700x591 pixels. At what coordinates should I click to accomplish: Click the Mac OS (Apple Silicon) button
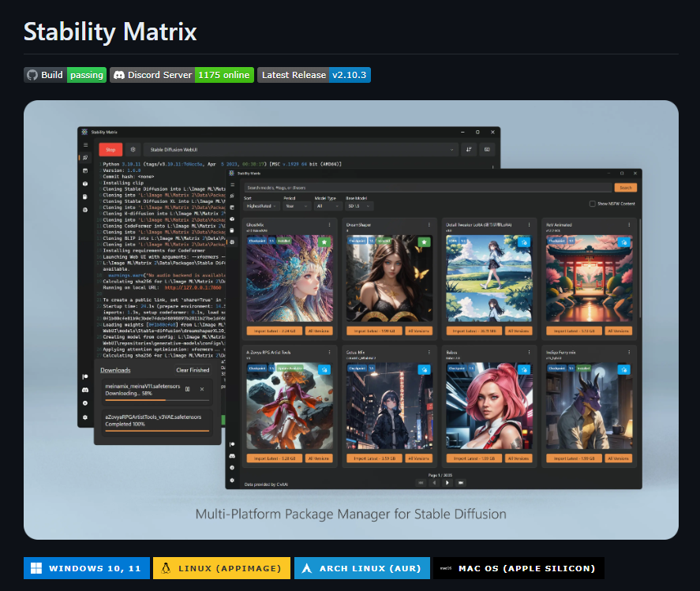tap(518, 568)
